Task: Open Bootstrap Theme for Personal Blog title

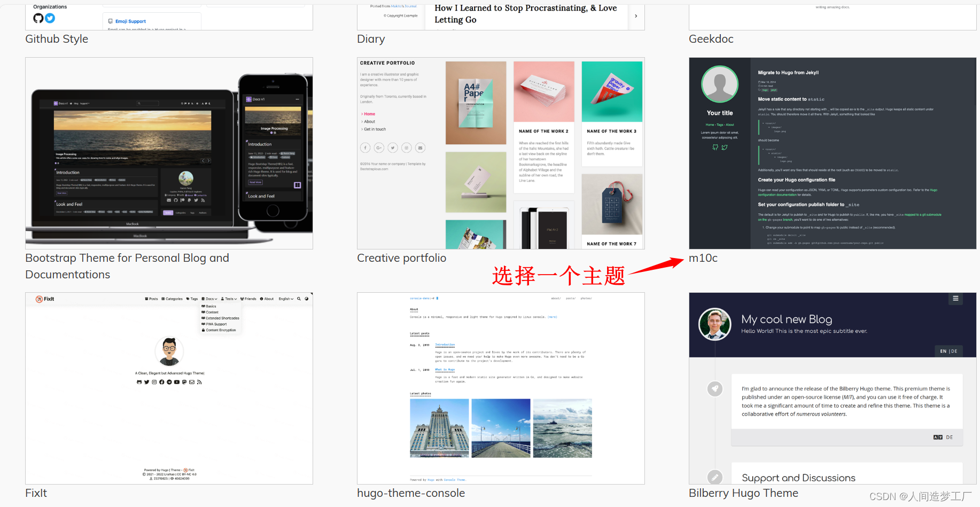Action: pyautogui.click(x=127, y=266)
